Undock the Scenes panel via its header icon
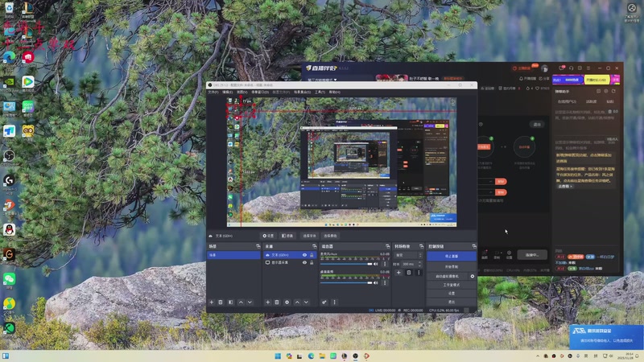 pos(258,246)
